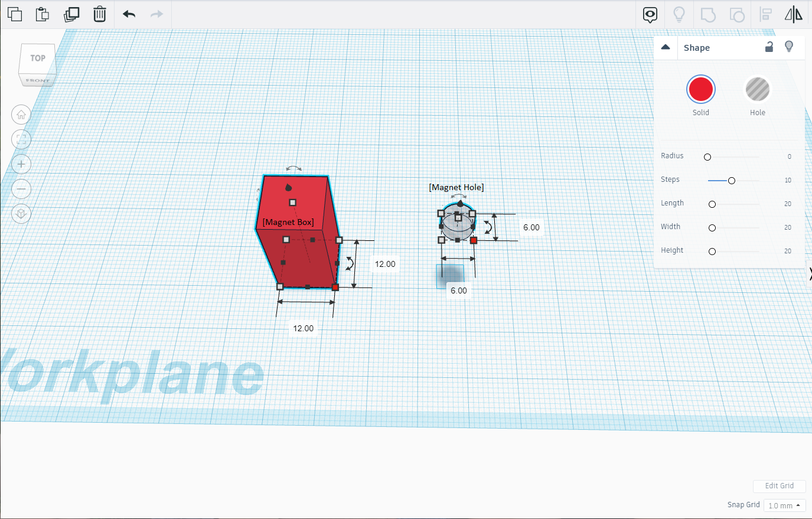Click the Copy icon in toolbar

[x=15, y=14]
